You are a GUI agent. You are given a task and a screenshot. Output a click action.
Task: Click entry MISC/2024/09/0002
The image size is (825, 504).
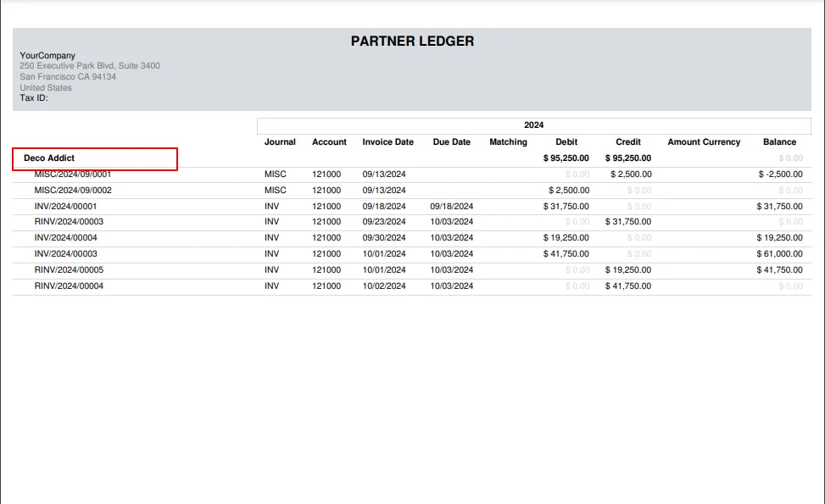click(x=73, y=191)
